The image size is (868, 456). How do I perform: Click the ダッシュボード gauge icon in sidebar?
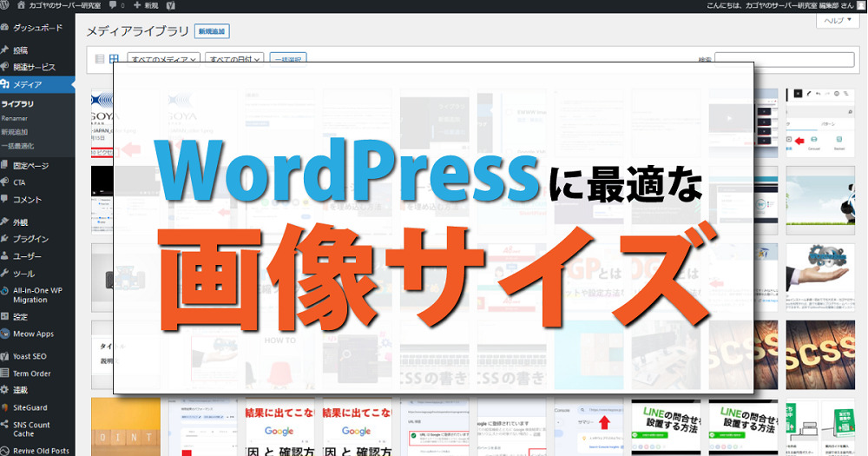4,27
